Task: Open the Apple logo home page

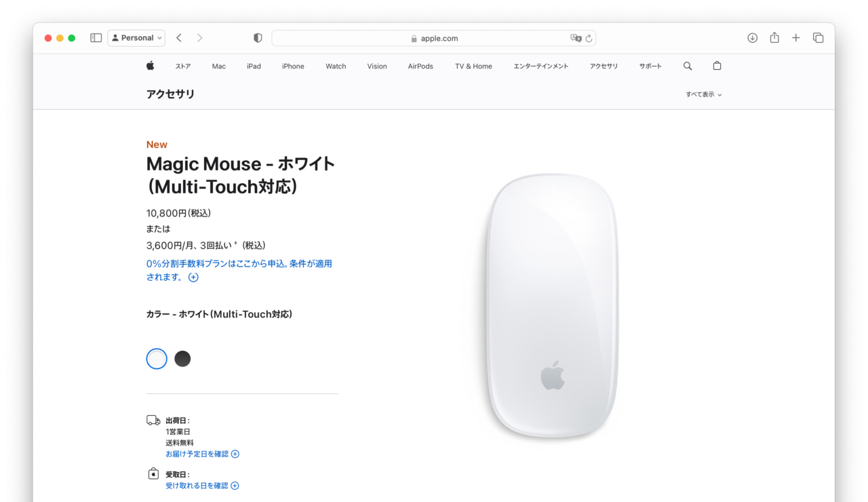Action: (x=150, y=66)
